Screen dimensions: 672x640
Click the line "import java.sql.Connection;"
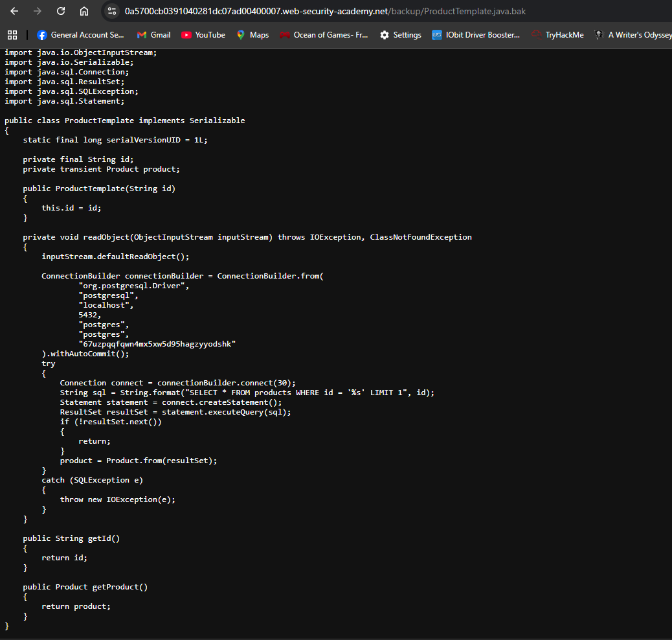click(x=67, y=72)
